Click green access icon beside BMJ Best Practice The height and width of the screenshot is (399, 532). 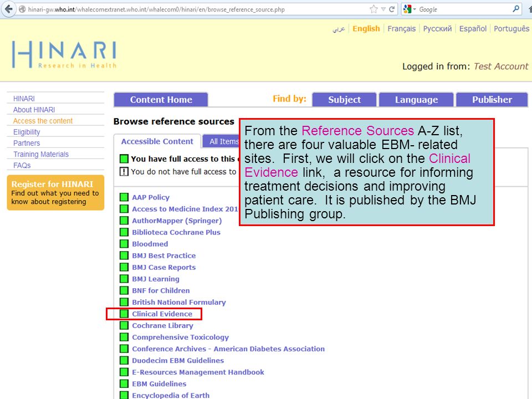[x=124, y=255]
